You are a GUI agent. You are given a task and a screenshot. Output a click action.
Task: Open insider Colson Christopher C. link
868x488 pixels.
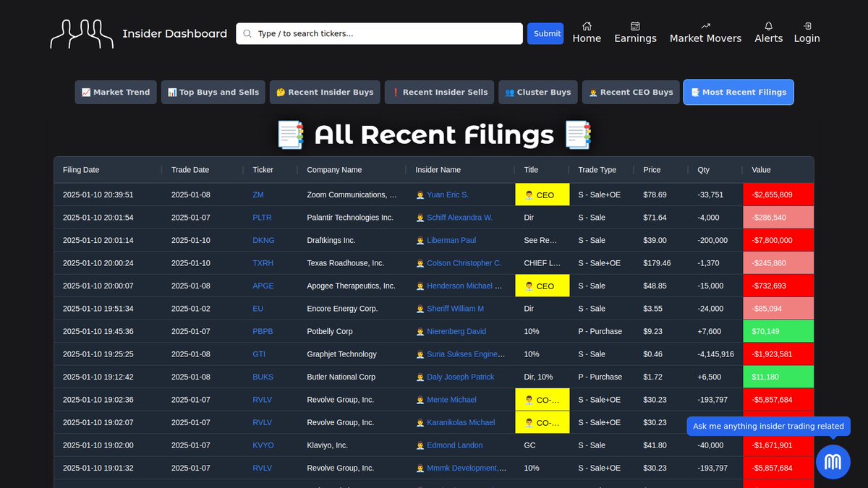(464, 263)
